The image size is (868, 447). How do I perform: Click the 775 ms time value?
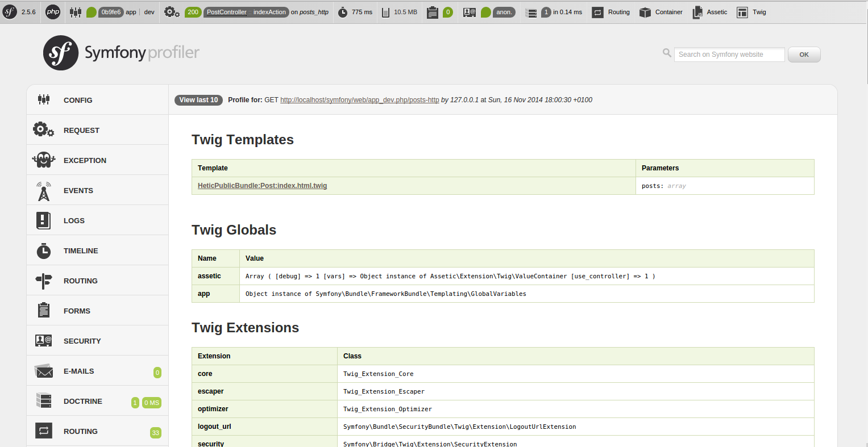coord(362,12)
